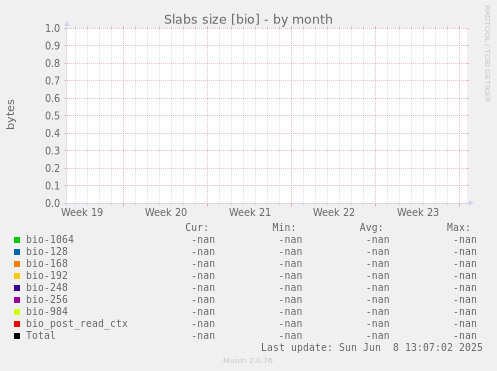Click the Avg: column header
The height and width of the screenshot is (371, 497).
coord(371,227)
